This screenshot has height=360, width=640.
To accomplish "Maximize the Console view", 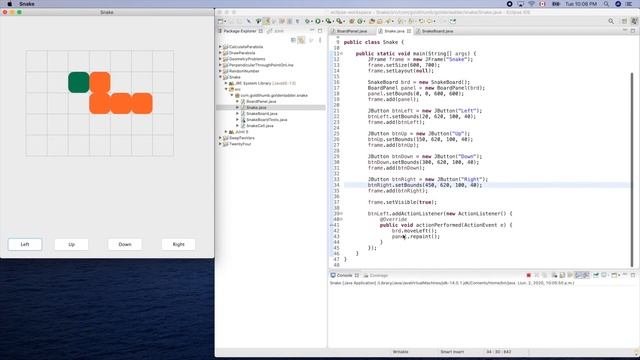I will click(633, 276).
